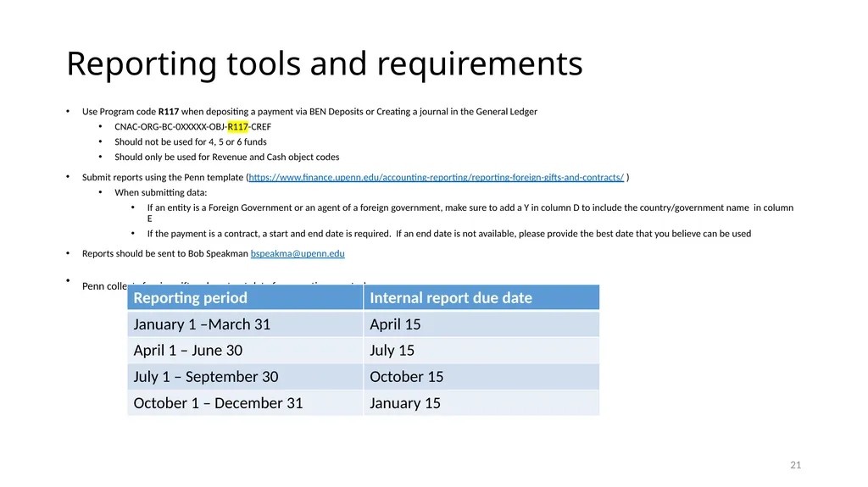This screenshot has height=487, width=868.
Task: Select the 'July 1 – September 30' cell
Action: (245, 377)
